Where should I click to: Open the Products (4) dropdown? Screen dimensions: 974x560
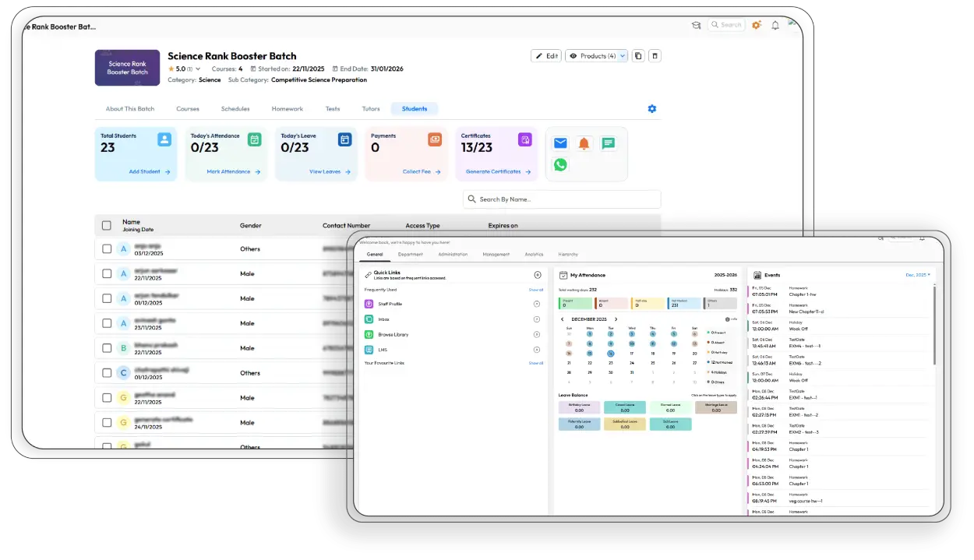tap(597, 55)
